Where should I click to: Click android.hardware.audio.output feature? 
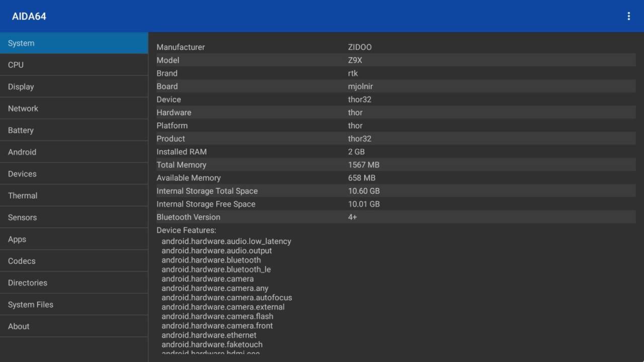point(216,251)
